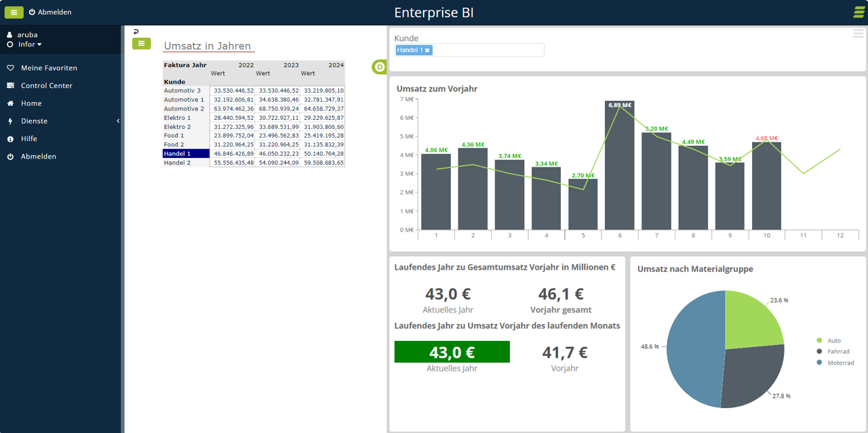Screen dimensions: 868x433
Task: Remove the Handel 1 filter tag
Action: tap(427, 50)
